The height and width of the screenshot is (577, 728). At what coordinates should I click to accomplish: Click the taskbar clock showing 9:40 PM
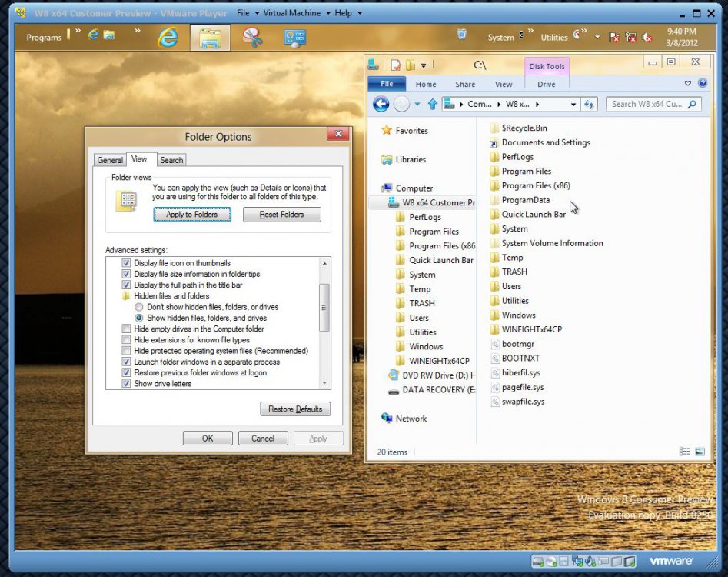[682, 37]
